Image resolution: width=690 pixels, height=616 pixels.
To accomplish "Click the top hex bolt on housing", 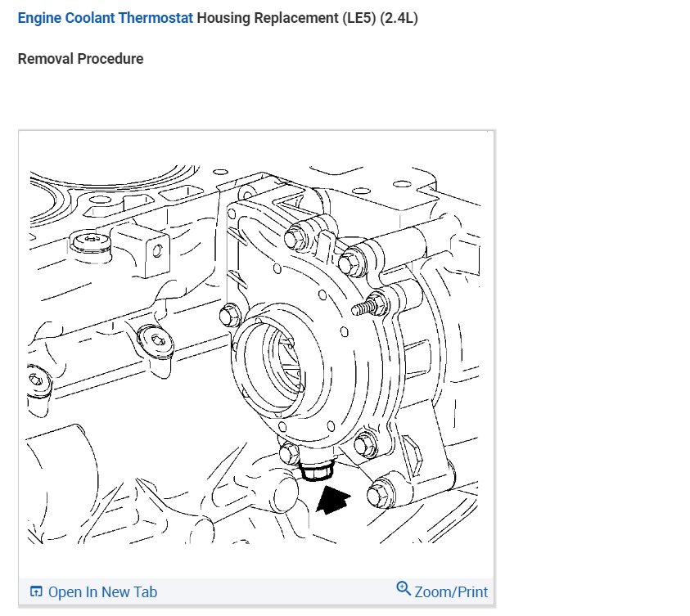I will click(295, 239).
